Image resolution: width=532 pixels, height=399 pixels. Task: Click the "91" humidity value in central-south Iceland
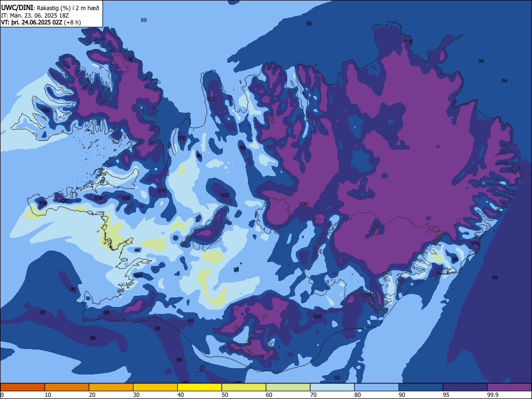237,269
